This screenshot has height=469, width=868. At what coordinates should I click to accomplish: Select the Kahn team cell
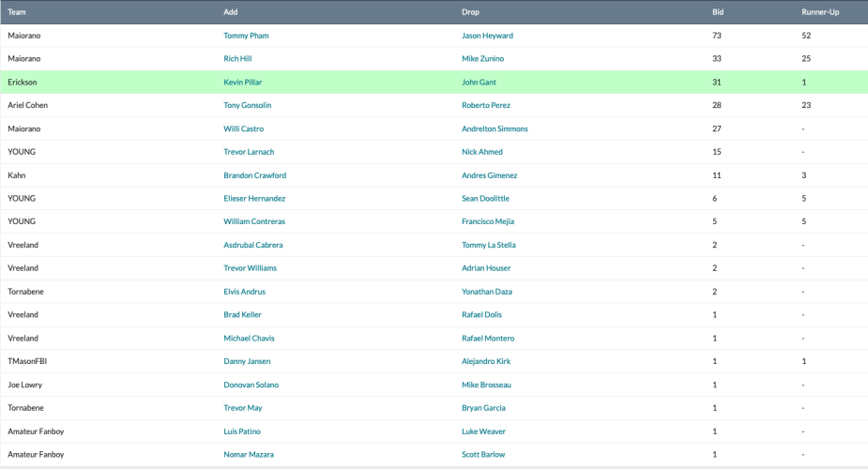(x=17, y=175)
